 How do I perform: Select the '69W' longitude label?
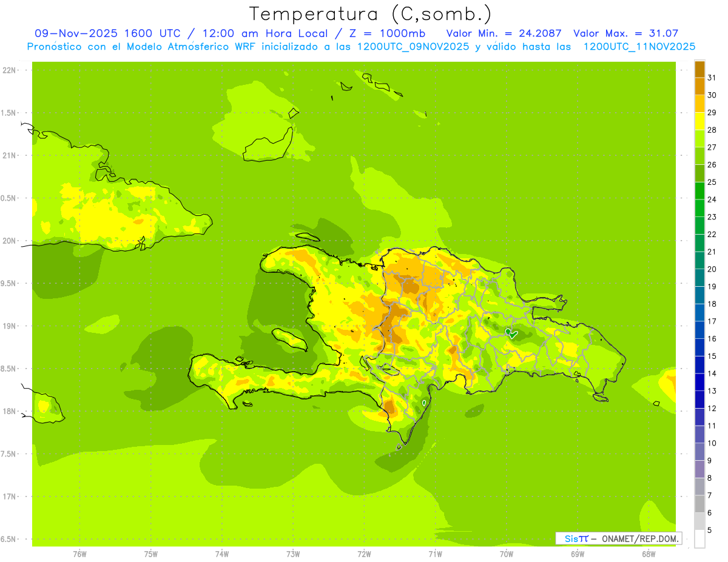click(578, 554)
